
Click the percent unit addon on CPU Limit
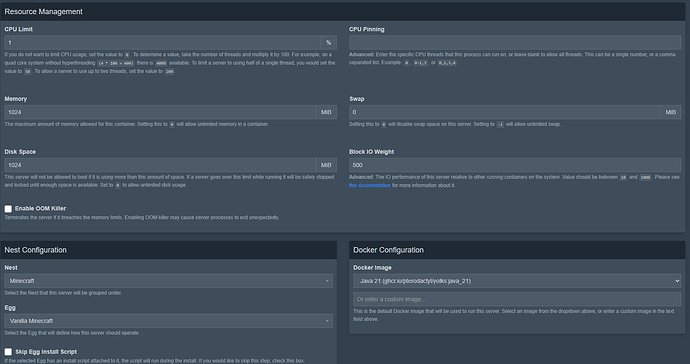(x=329, y=43)
